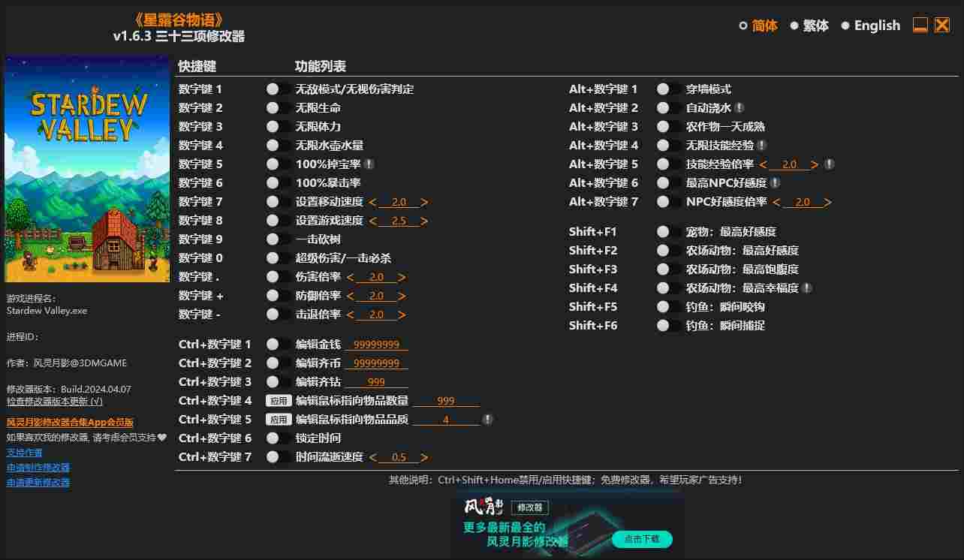
Task: Click the info icon next to 自动浇水
Action: [x=740, y=107]
